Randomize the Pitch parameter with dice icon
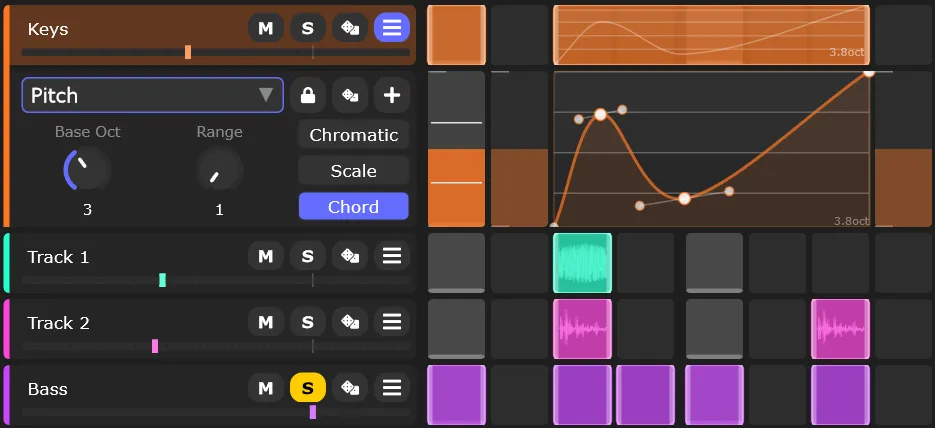This screenshot has height=428, width=935. 349,95
